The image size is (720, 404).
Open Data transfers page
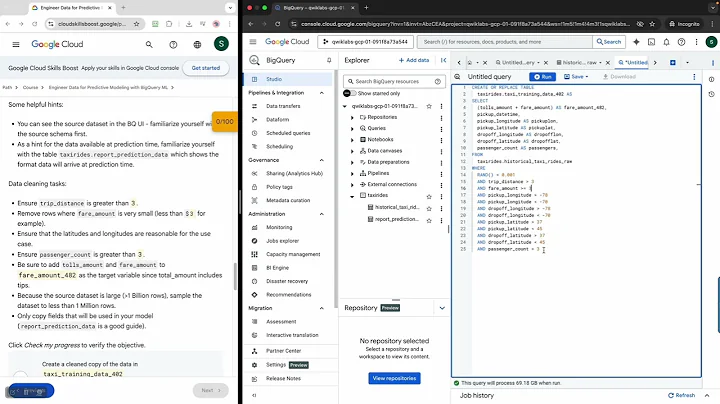[x=283, y=106]
